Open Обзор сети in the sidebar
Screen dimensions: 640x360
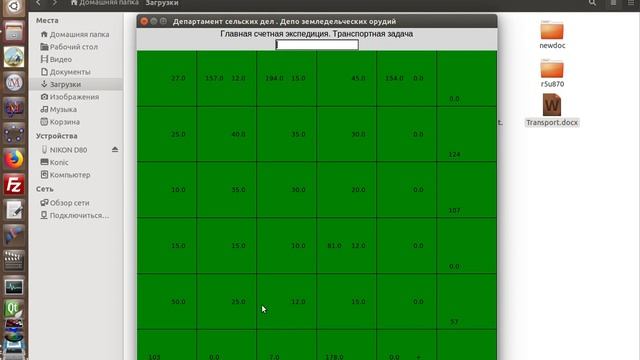tap(76, 203)
